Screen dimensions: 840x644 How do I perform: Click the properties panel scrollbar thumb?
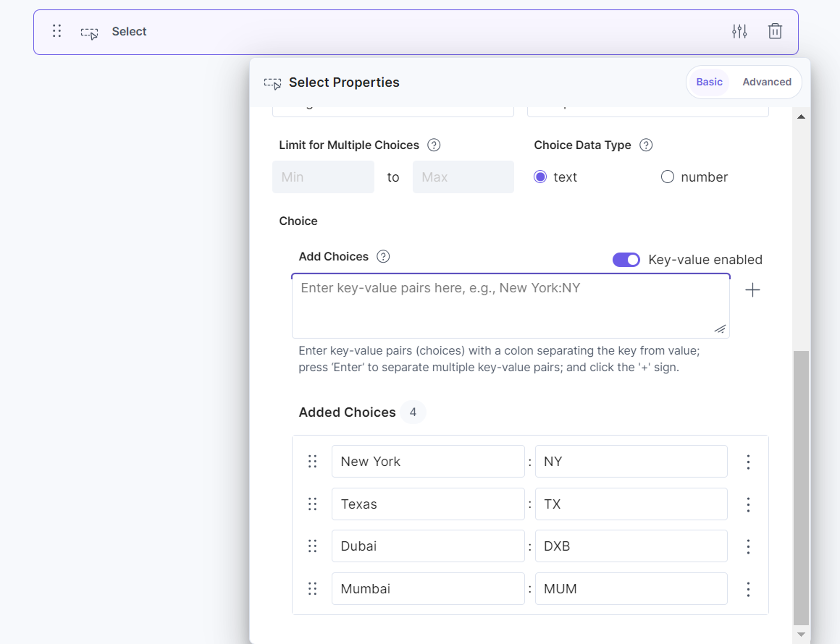coord(801,488)
